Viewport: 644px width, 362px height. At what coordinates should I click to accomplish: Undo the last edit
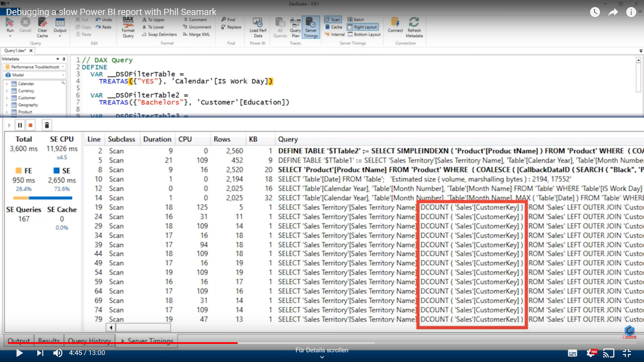(104, 20)
